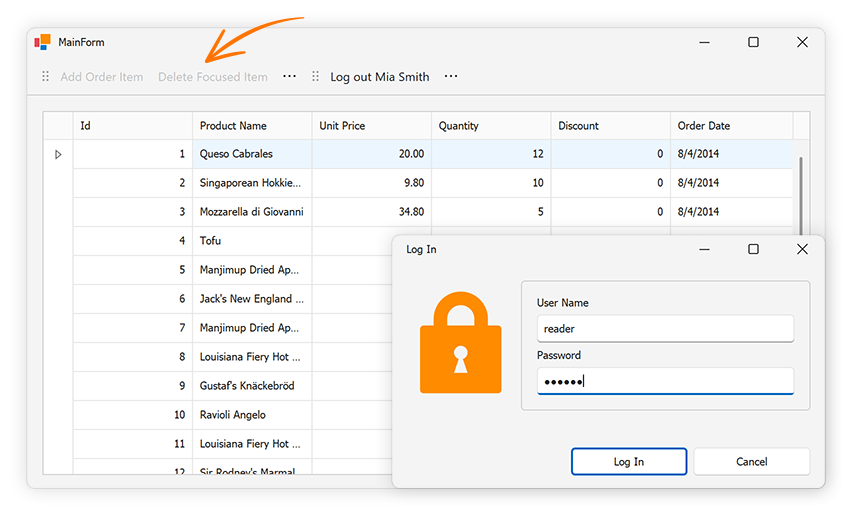Select the Queso Cabrales cell

click(252, 154)
